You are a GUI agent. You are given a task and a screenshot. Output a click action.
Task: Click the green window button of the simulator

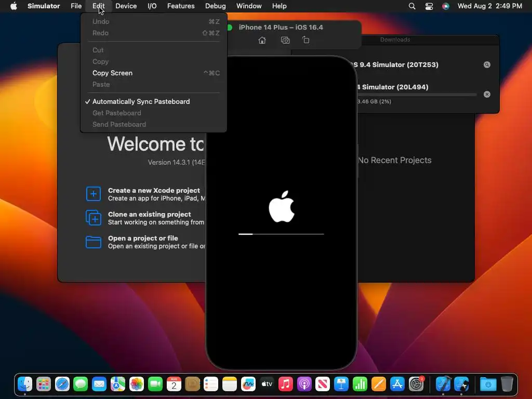coord(230,28)
